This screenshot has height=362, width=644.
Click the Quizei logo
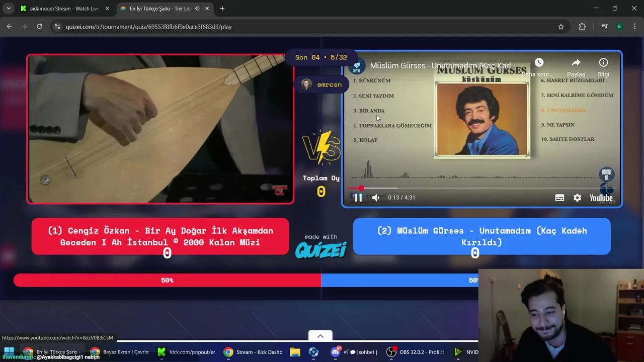(x=321, y=250)
